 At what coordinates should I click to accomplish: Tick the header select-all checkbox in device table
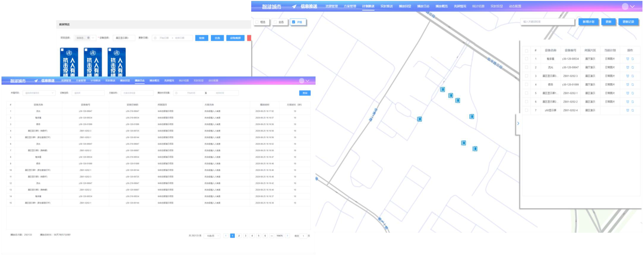pos(526,51)
